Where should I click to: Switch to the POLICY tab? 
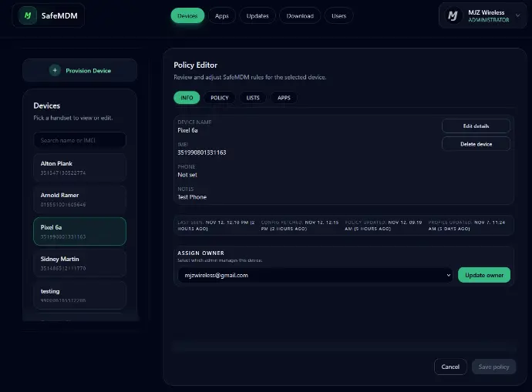pos(220,98)
